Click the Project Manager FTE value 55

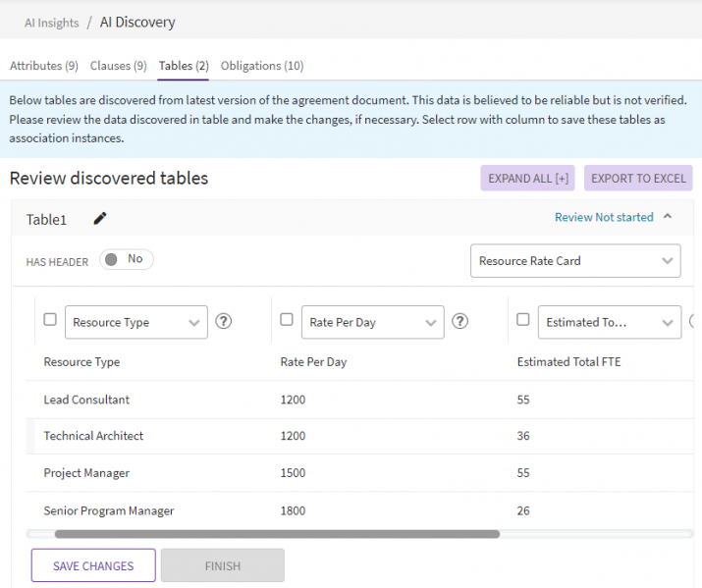[523, 473]
